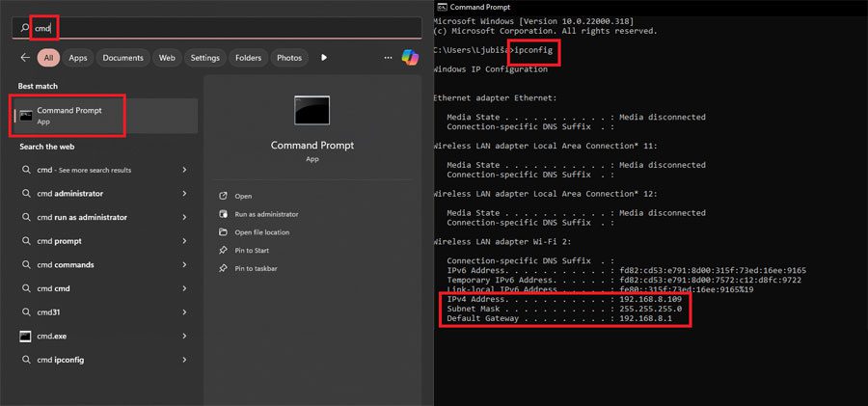Click search icon beside 'cmd commands'
868x406 pixels.
pyautogui.click(x=25, y=265)
